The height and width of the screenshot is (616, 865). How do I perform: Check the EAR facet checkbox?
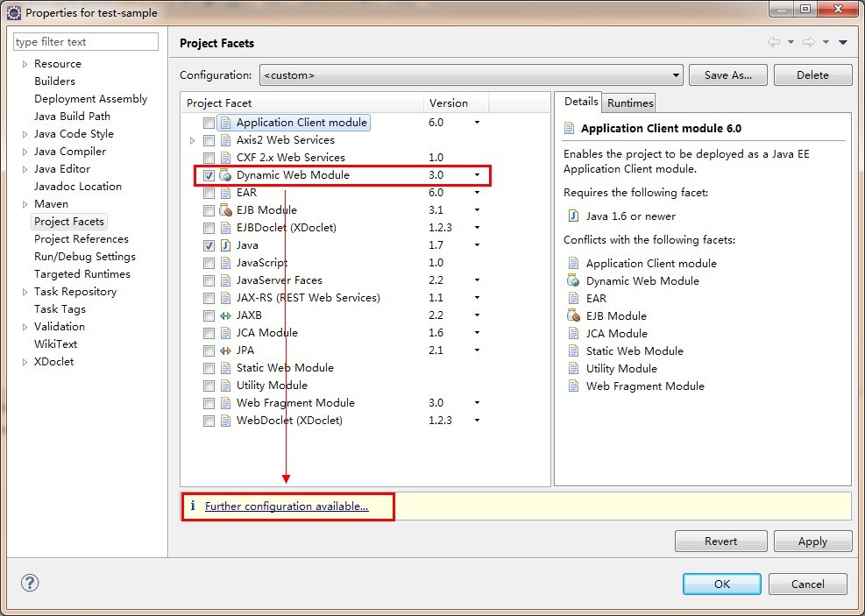[209, 193]
